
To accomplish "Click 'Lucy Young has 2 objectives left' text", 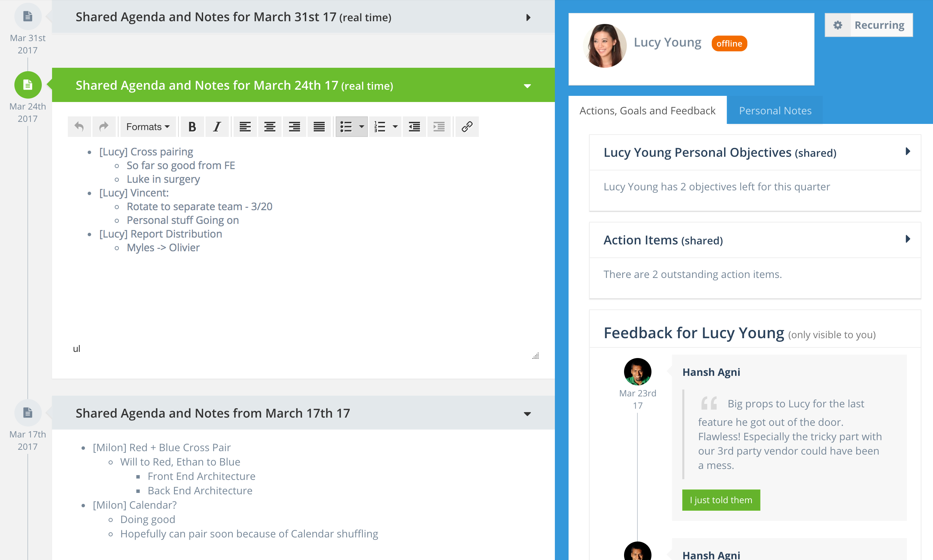I will pyautogui.click(x=717, y=187).
